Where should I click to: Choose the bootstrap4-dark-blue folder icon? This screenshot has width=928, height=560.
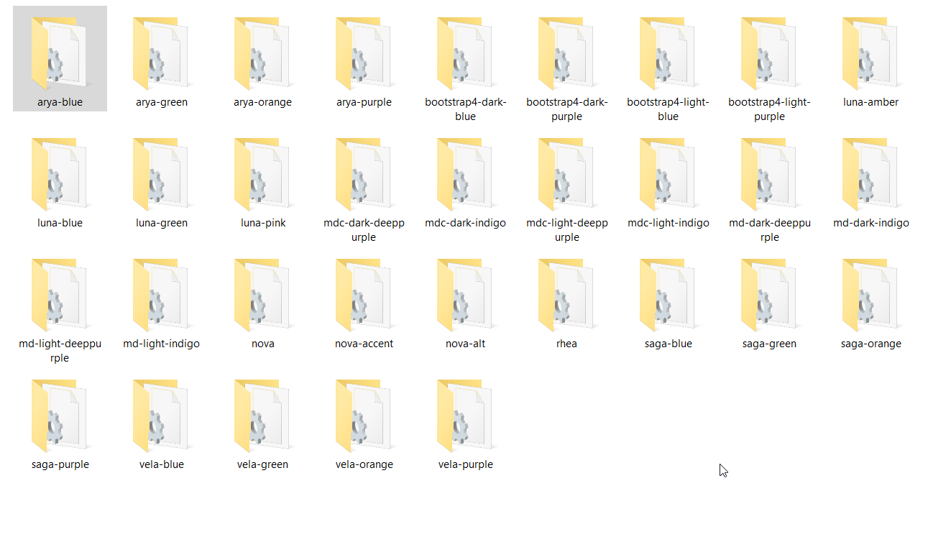pyautogui.click(x=464, y=52)
